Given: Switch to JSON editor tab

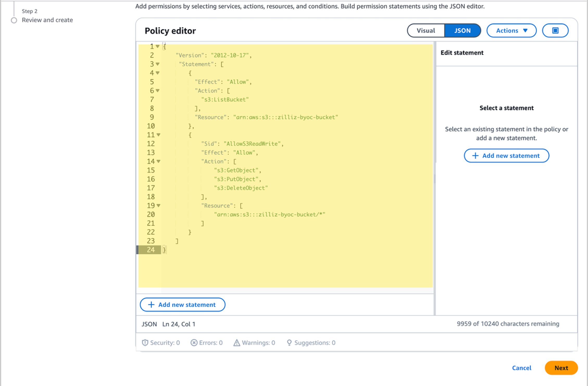Looking at the screenshot, I should pyautogui.click(x=461, y=30).
